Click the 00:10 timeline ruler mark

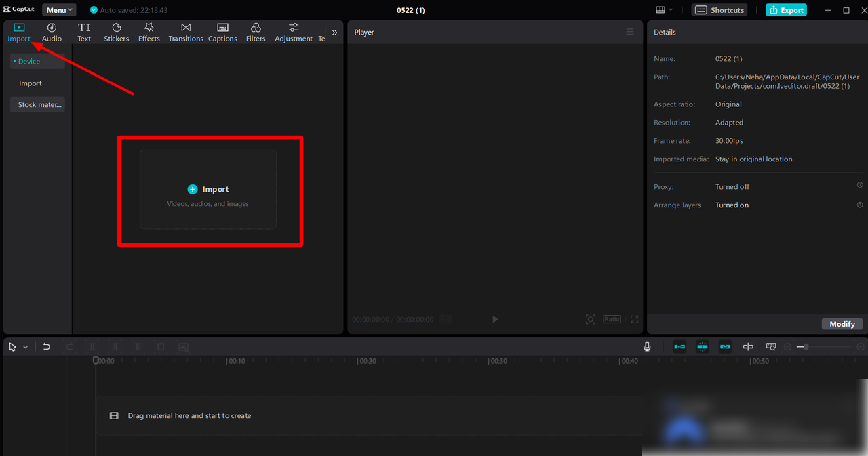(237, 361)
